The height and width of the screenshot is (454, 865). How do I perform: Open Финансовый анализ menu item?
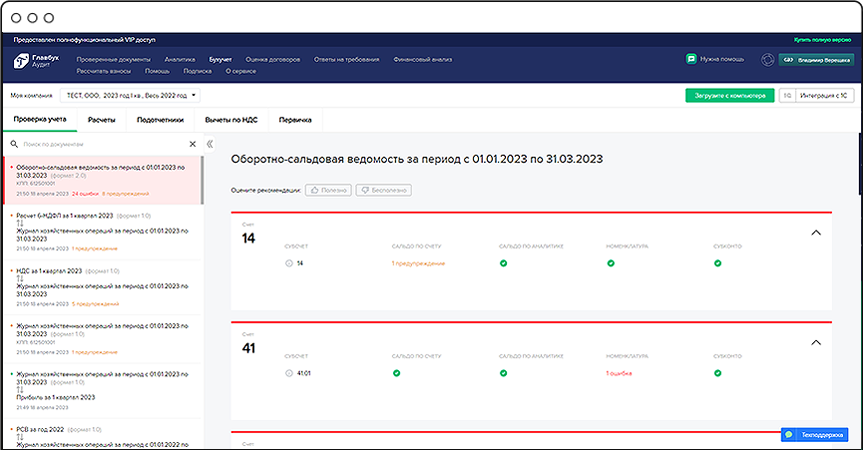(x=423, y=60)
